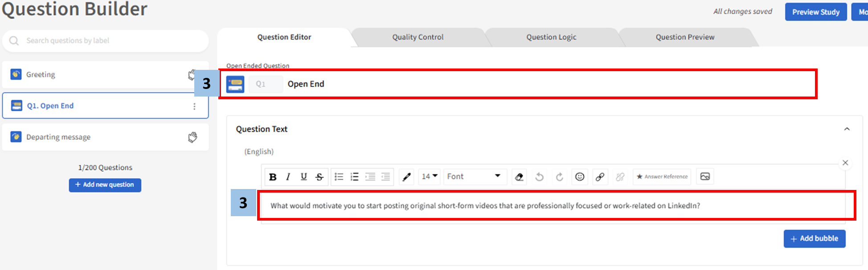Insert an image into the question
The width and height of the screenshot is (868, 270).
(705, 177)
